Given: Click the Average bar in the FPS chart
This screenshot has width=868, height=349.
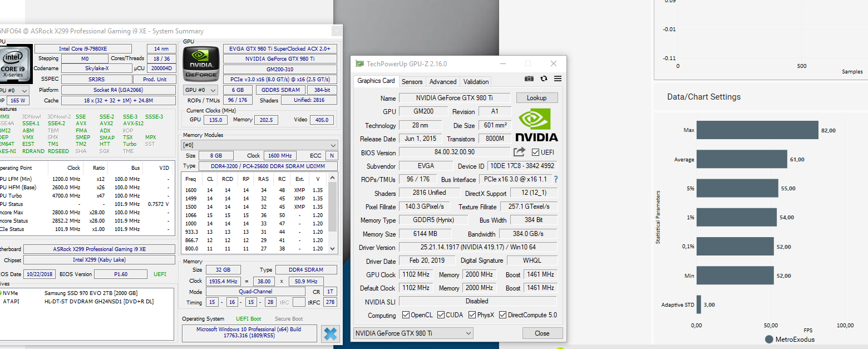Looking at the screenshot, I should pos(742,159).
